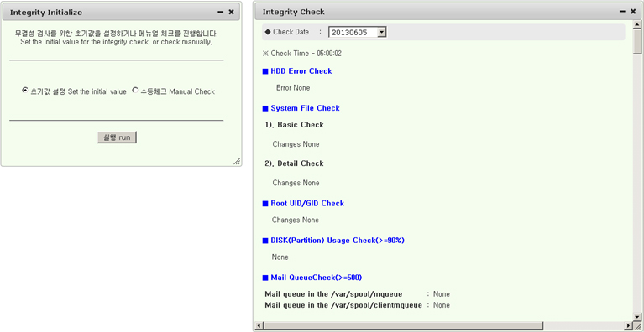644x332 pixels.
Task: Click the '1). Basic Check' text
Action: click(x=295, y=125)
